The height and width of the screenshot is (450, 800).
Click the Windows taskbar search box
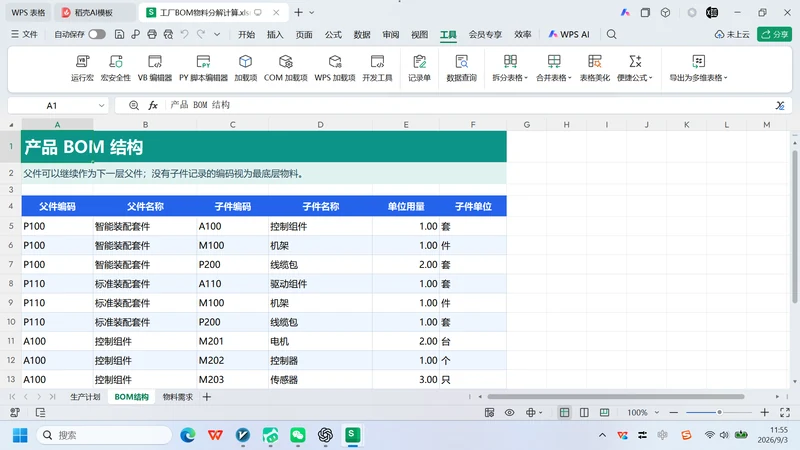[x=104, y=435]
